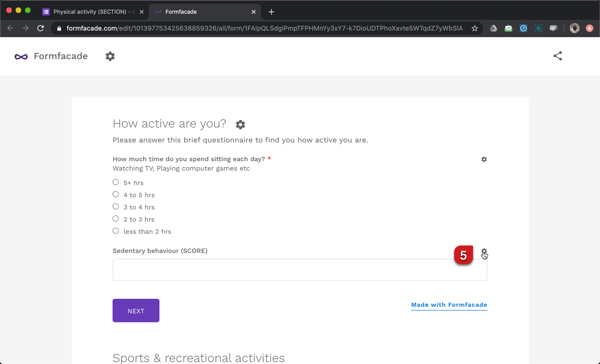Open a new browser tab
Viewport: 600px width, 364px height.
(x=271, y=12)
